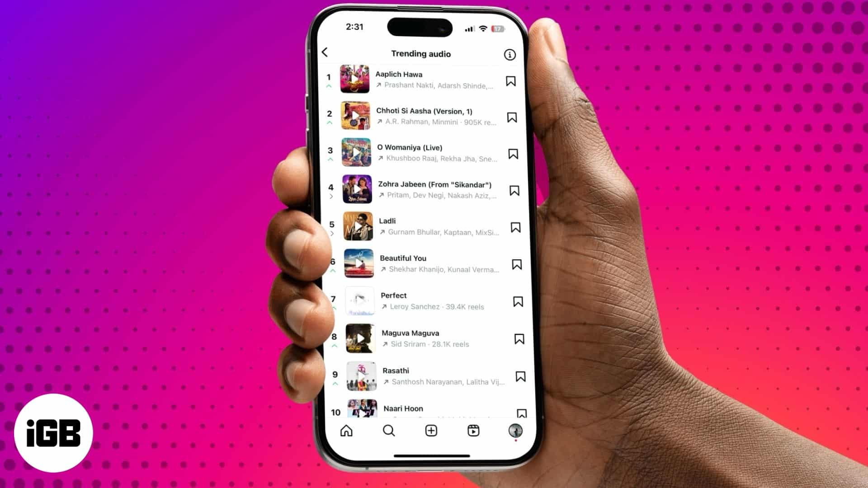Expand trending rank 5 Ladli chevron
The height and width of the screenshot is (488, 868).
pos(332,233)
